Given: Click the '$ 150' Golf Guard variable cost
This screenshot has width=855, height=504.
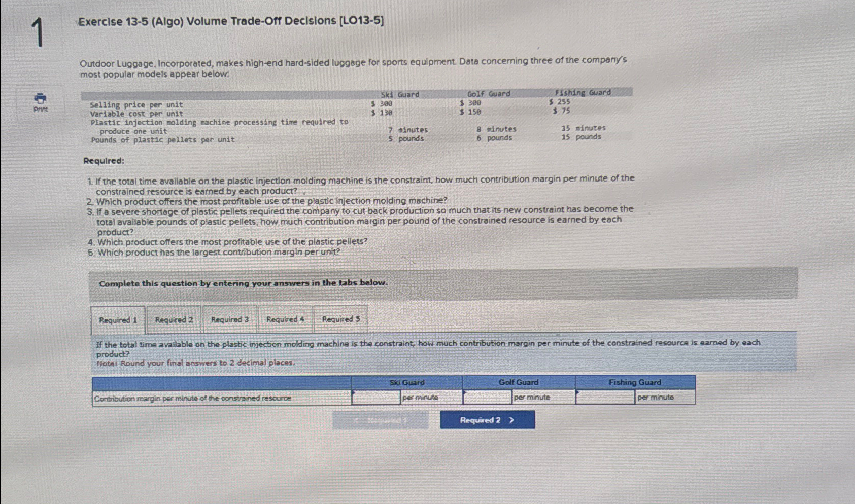Looking at the screenshot, I should click(470, 112).
